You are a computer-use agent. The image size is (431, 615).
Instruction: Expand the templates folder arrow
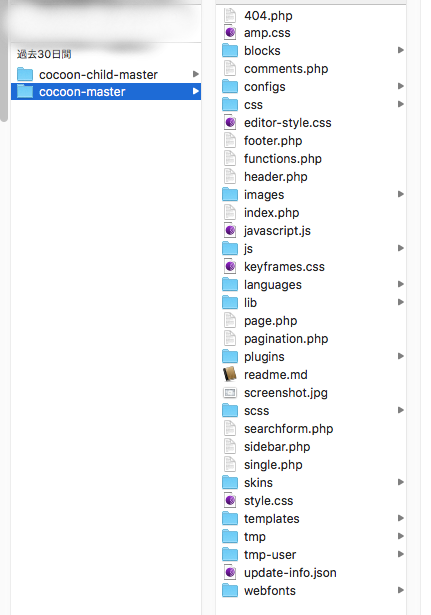(400, 518)
